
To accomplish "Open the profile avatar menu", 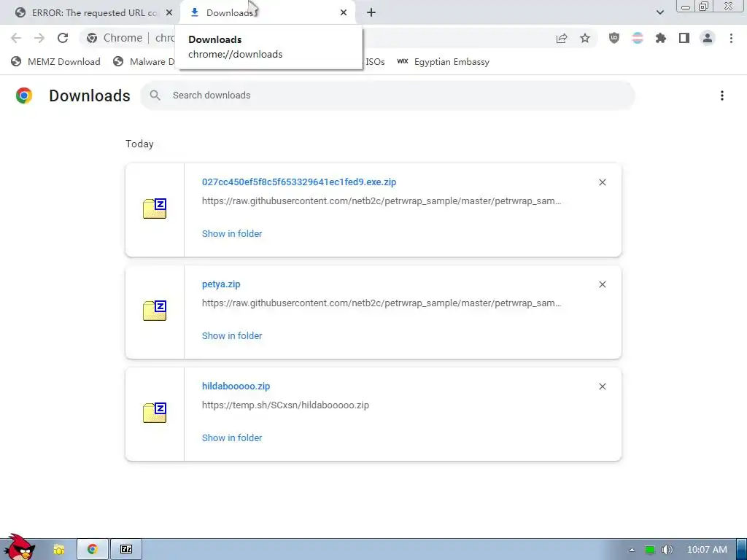I will pyautogui.click(x=708, y=38).
